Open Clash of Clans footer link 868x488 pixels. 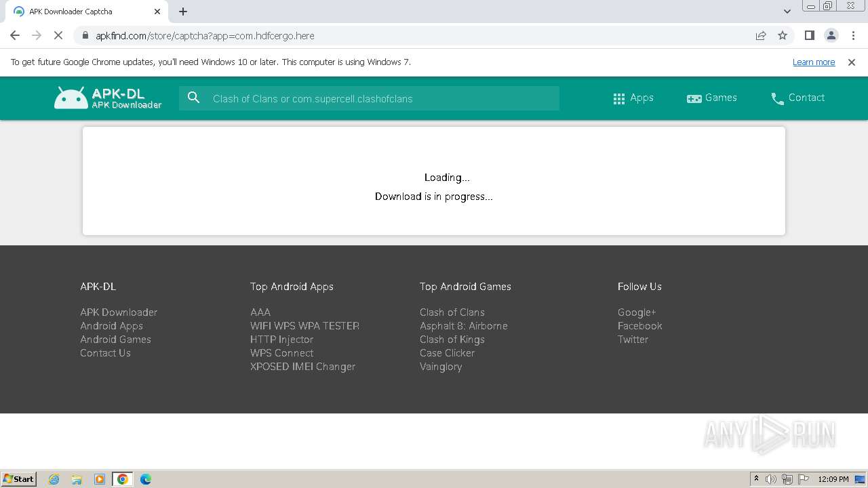pos(452,312)
